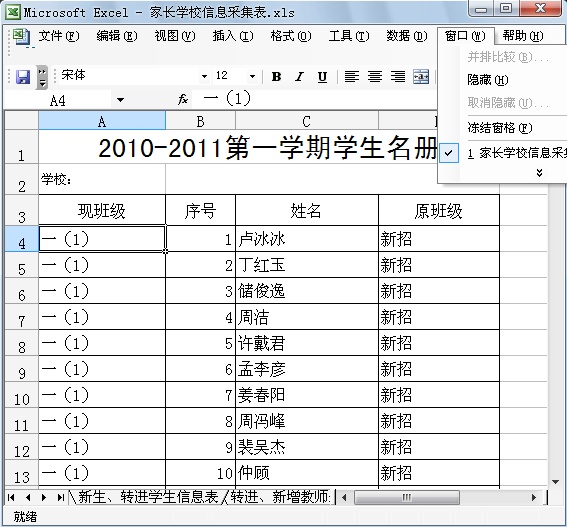Align cell text right
Image resolution: width=567 pixels, height=527 pixels.
[x=398, y=77]
